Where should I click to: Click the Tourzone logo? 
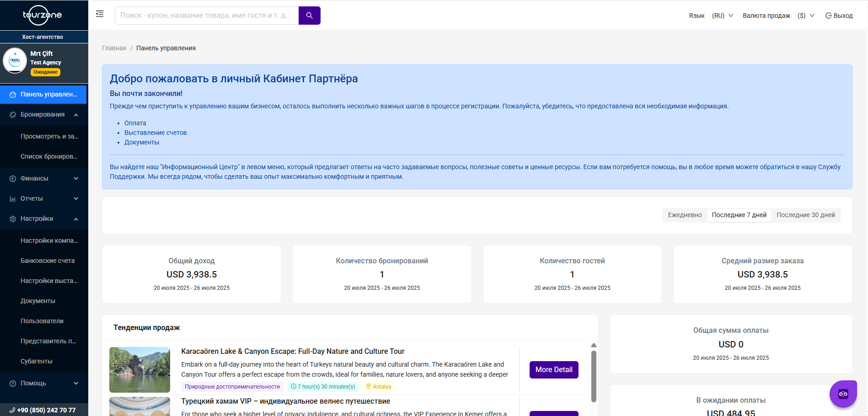[43, 16]
